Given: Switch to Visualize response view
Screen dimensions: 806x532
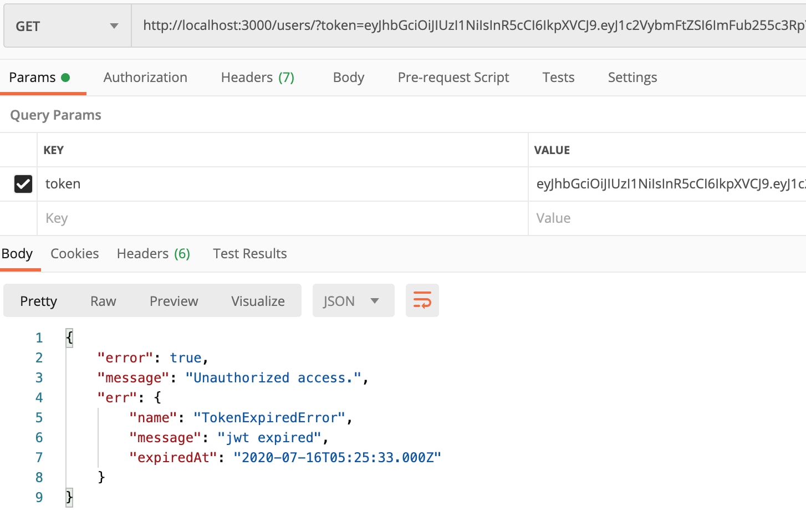Looking at the screenshot, I should (x=258, y=301).
